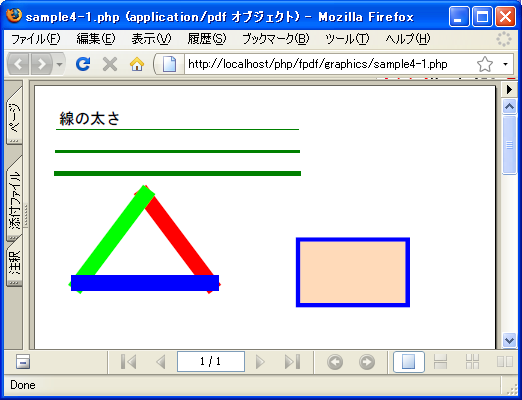Image resolution: width=522 pixels, height=400 pixels.
Task: Select continuous facing layout icon
Action: click(472, 362)
